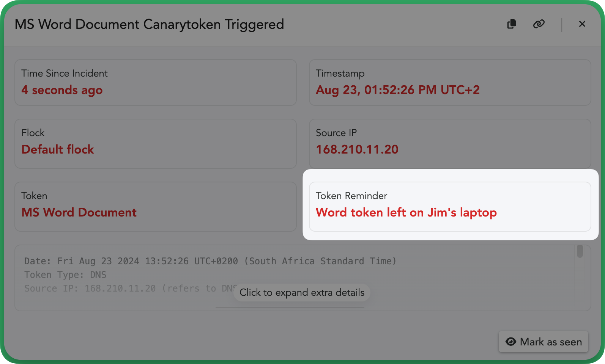Click the Source IP address 168.210.11.20
The width and height of the screenshot is (605, 364).
357,149
